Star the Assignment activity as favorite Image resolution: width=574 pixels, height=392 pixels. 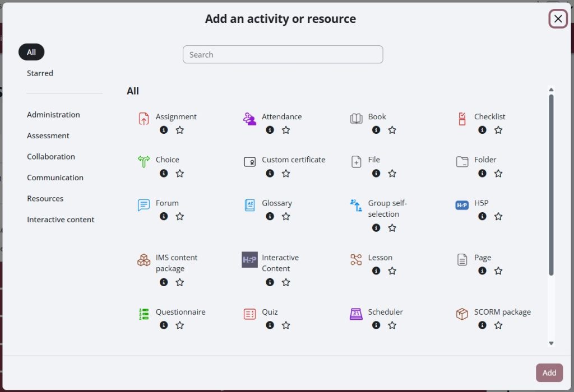tap(179, 129)
